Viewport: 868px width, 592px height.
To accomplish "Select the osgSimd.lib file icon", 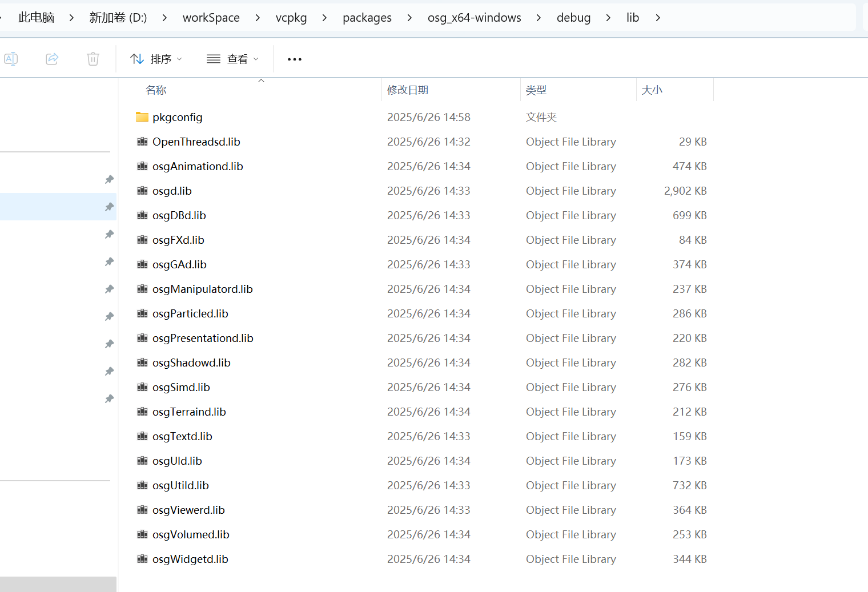I will pos(142,387).
